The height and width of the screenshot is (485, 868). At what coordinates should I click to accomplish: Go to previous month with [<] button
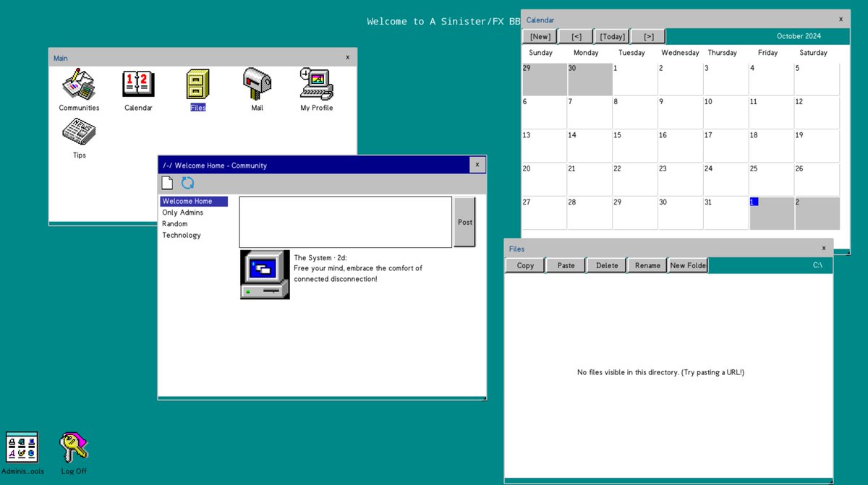[576, 36]
